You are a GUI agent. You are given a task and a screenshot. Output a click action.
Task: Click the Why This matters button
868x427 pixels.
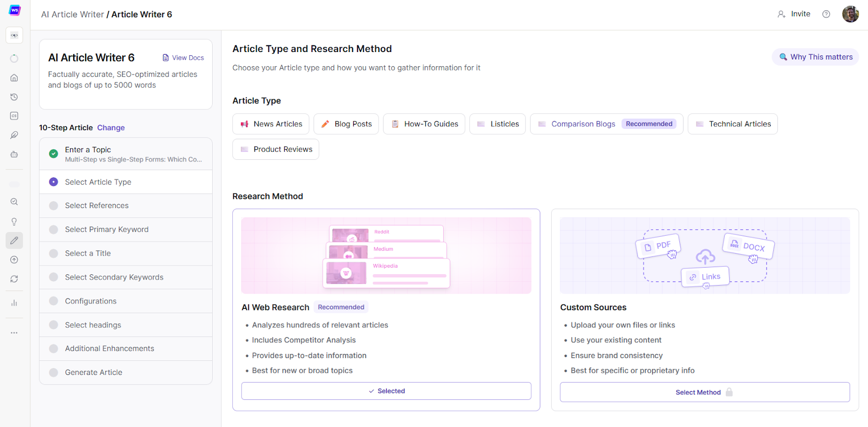(815, 57)
